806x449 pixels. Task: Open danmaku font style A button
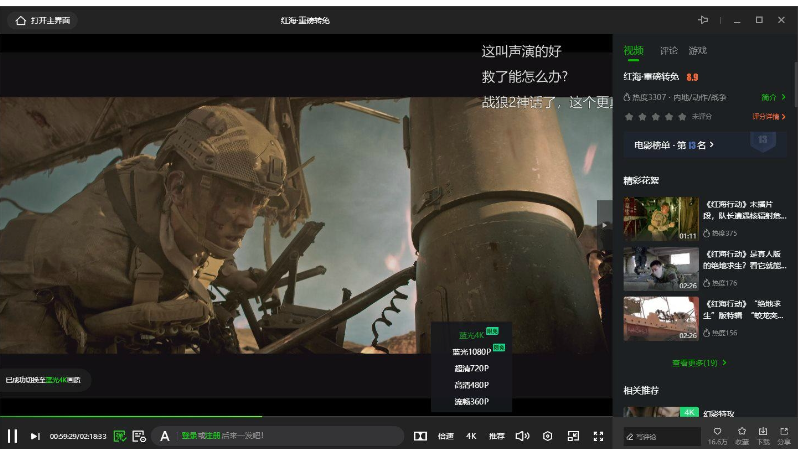pos(164,436)
